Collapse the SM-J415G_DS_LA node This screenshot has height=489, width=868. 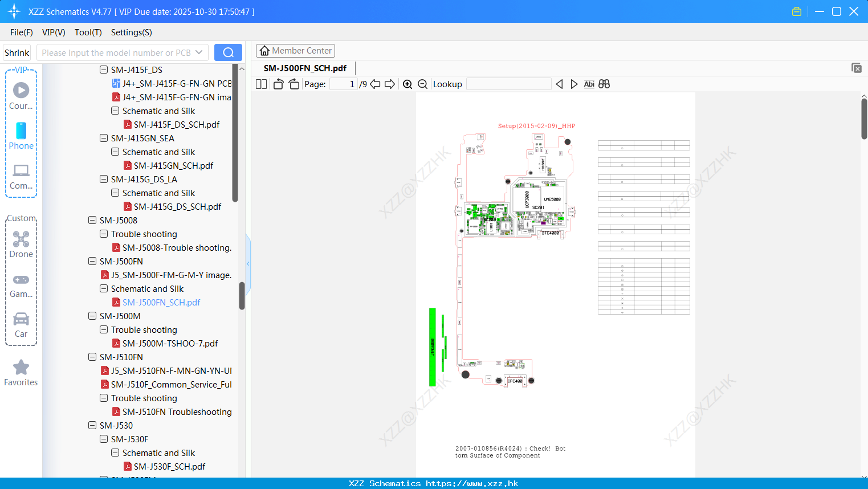click(104, 179)
